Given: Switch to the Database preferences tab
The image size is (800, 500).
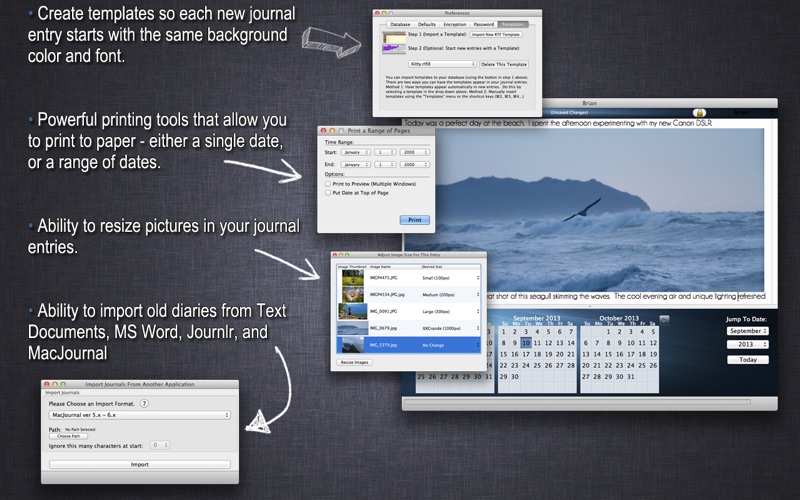Looking at the screenshot, I should pos(402,22).
